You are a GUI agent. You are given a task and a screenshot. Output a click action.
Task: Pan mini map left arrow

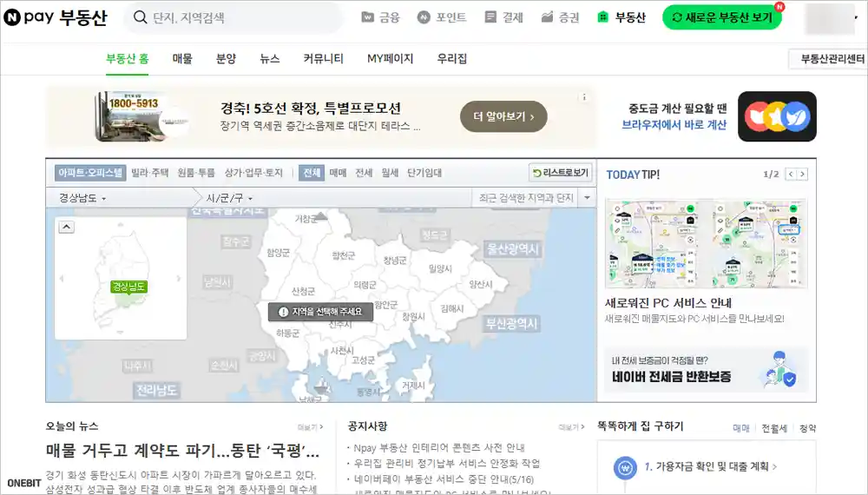62,279
